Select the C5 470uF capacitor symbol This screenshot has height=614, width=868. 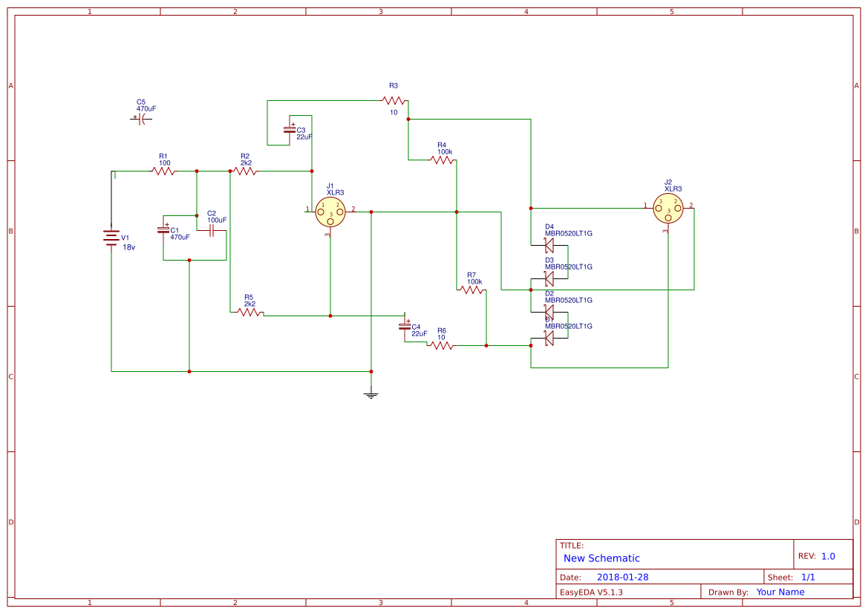pyautogui.click(x=141, y=119)
